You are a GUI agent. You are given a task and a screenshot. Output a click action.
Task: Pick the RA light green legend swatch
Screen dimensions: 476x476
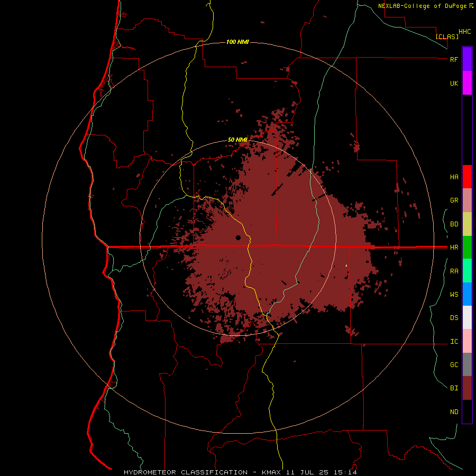coord(467,271)
